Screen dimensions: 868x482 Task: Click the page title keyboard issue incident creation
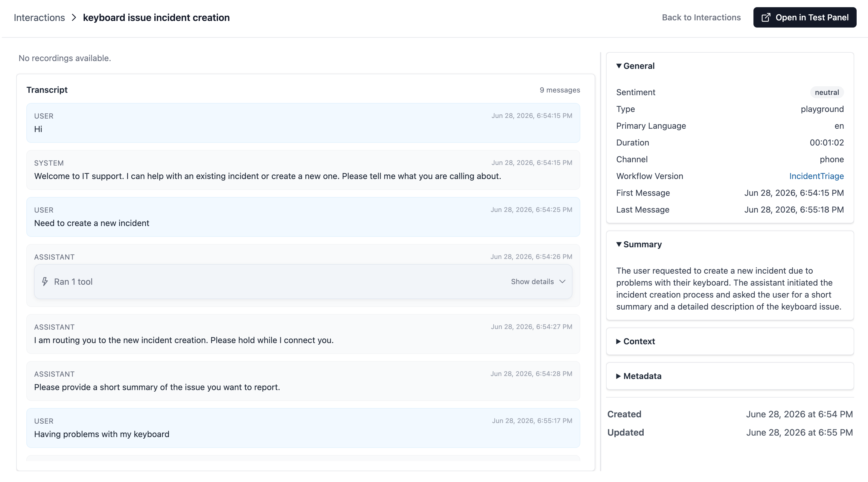tap(156, 18)
